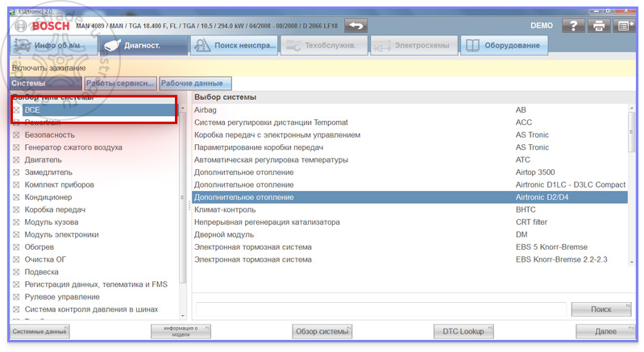Open the Инфо об а/м tab
644x352 pixels.
(53, 46)
